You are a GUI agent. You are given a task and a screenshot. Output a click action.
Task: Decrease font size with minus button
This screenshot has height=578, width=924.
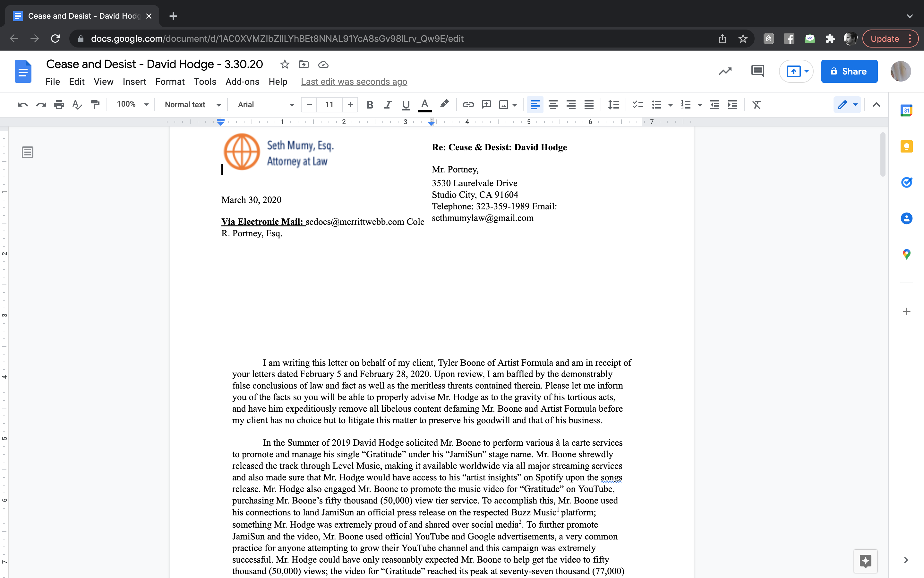click(309, 105)
